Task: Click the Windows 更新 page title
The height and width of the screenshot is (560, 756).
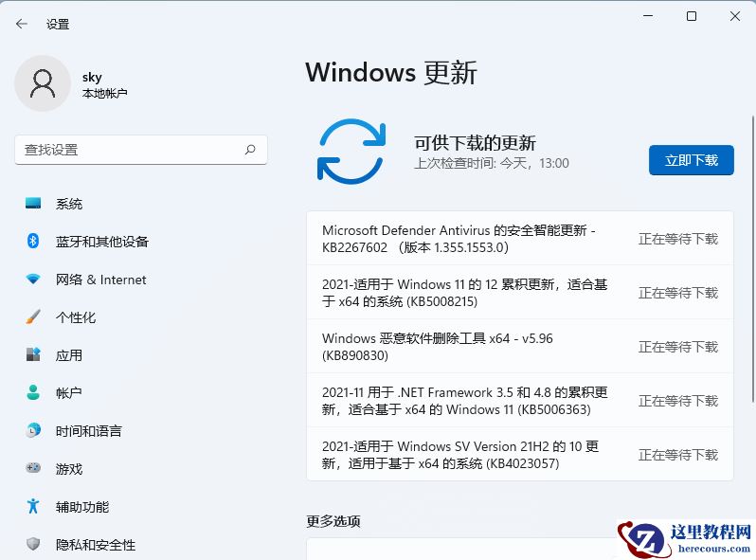Action: pos(391,73)
